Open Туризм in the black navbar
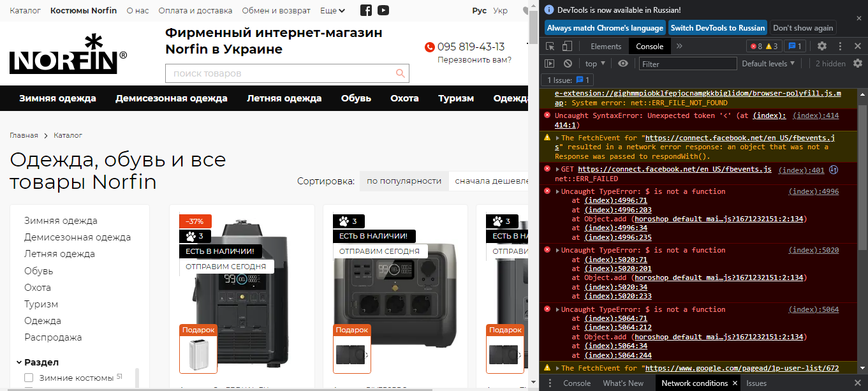Image resolution: width=868 pixels, height=391 pixels. (456, 98)
